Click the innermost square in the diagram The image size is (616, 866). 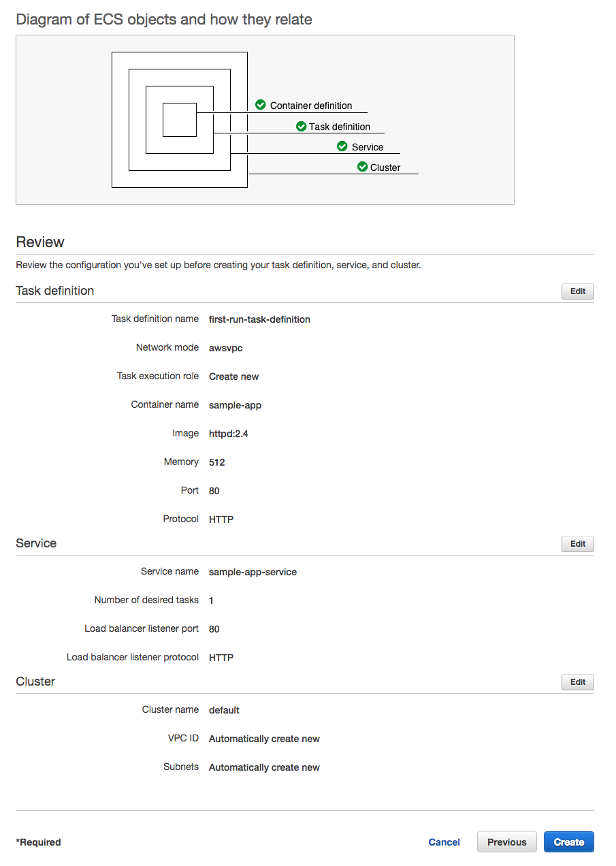179,120
